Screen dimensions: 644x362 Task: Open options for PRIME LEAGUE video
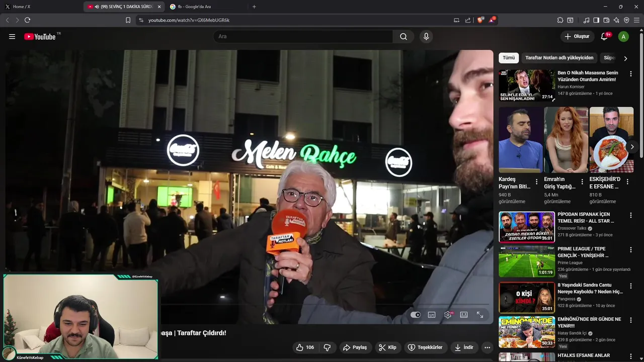(631, 250)
